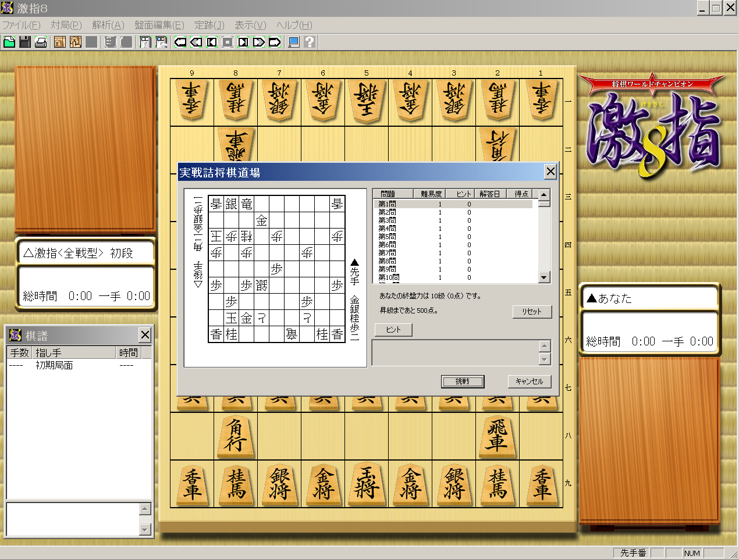
Task: Jump to last move with bar-right icon
Action: click(x=243, y=42)
